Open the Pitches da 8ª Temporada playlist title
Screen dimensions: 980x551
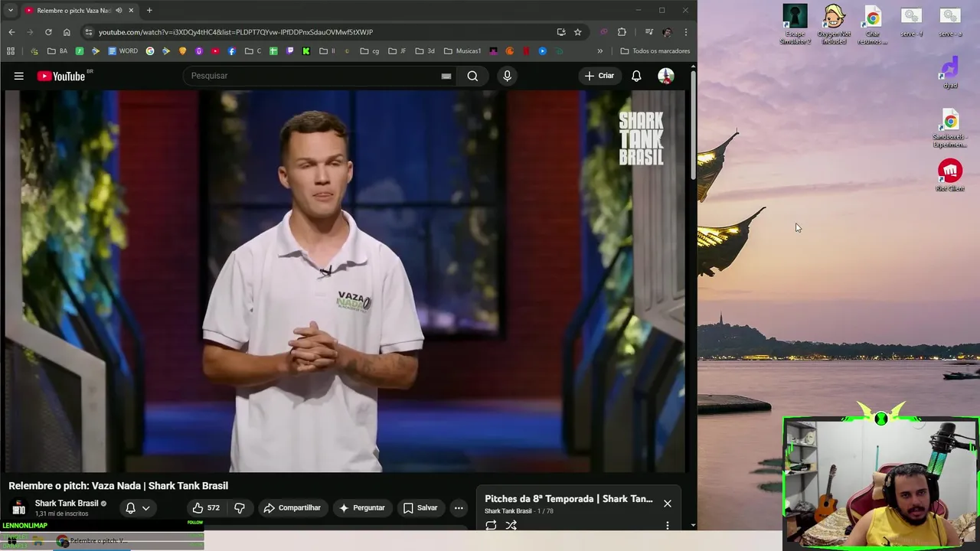pyautogui.click(x=569, y=499)
